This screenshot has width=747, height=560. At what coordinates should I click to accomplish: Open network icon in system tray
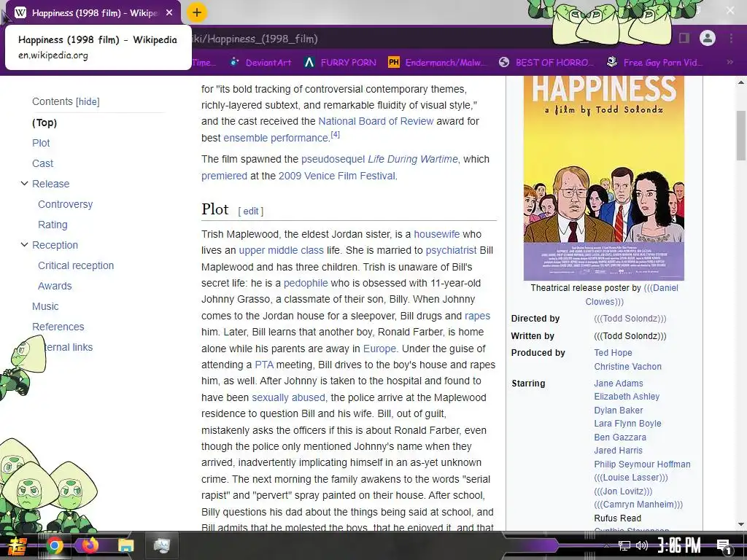[624, 545]
